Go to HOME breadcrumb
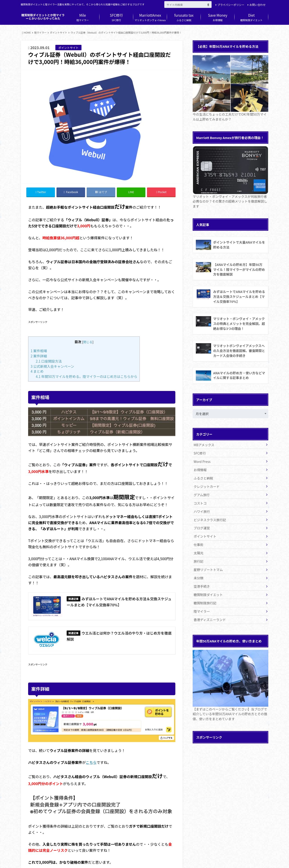This screenshot has height=868, width=289. tap(26, 33)
